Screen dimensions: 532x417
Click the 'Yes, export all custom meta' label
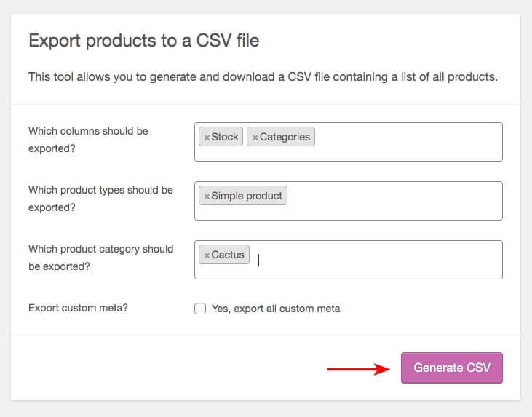276,309
